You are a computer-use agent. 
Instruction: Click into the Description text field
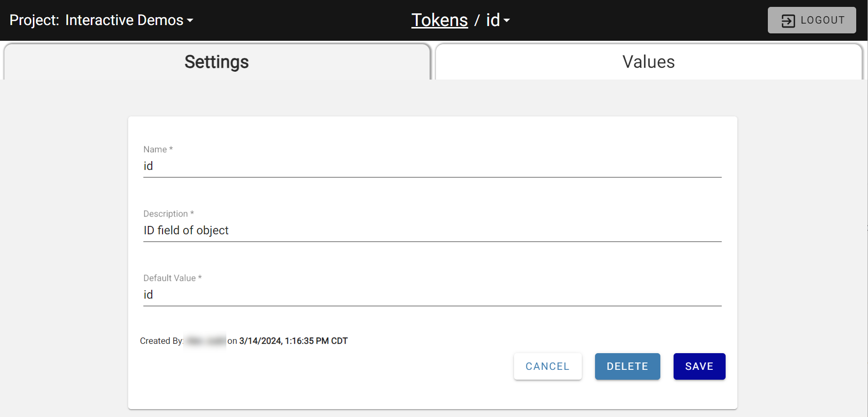pos(432,230)
